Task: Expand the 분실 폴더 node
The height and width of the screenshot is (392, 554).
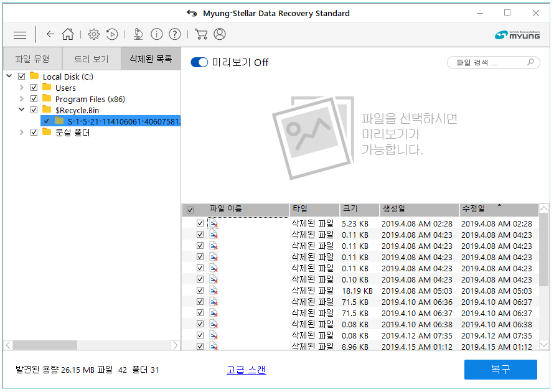Action: tap(22, 132)
